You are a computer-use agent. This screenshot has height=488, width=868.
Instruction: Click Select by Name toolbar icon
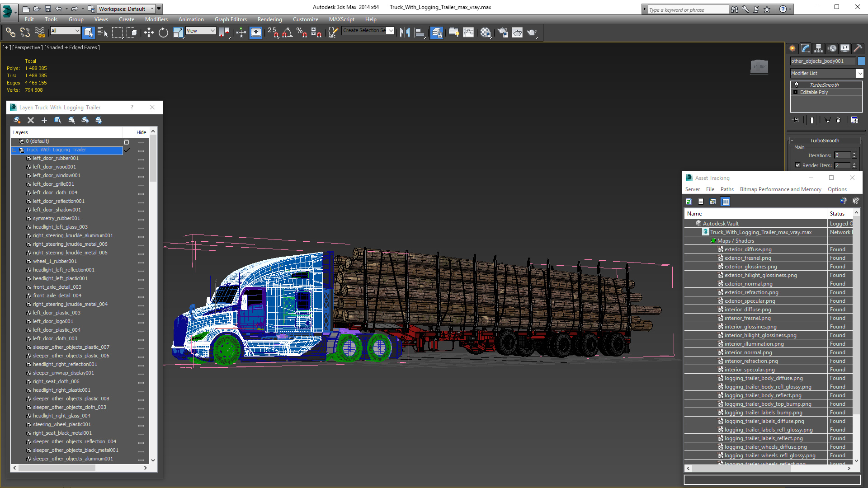[x=103, y=32]
